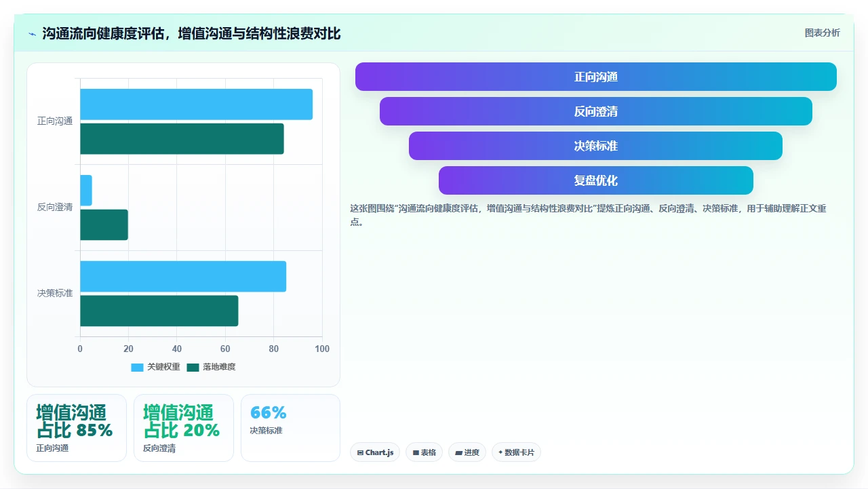Toggle the 落地难度 legend color box
The width and height of the screenshot is (868, 489).
(x=193, y=367)
